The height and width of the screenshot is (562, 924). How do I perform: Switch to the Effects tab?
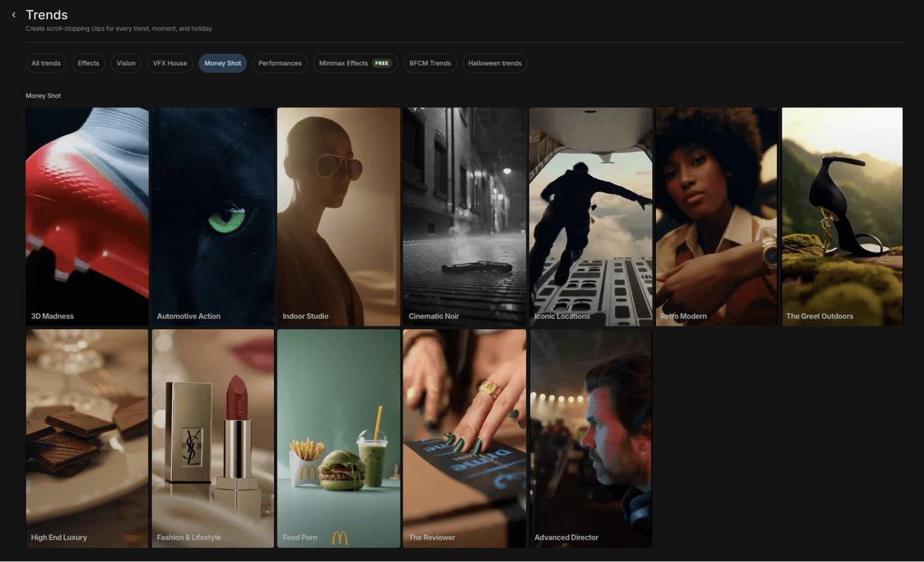(88, 63)
